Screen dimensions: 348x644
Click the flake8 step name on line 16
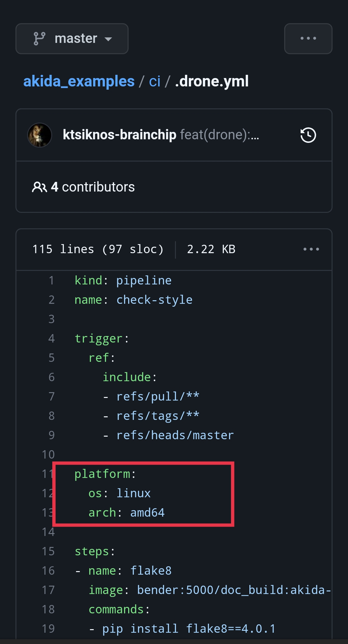pyautogui.click(x=151, y=571)
